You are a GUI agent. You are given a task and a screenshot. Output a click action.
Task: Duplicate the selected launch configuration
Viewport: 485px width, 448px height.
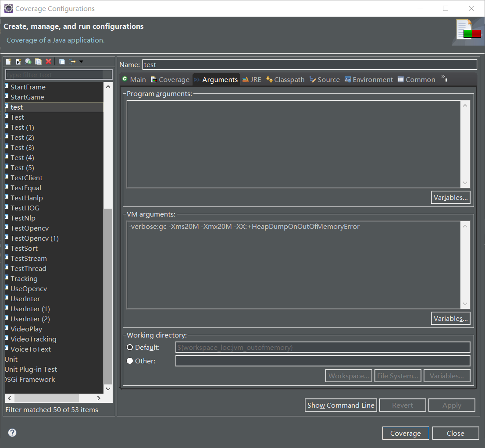pos(38,61)
